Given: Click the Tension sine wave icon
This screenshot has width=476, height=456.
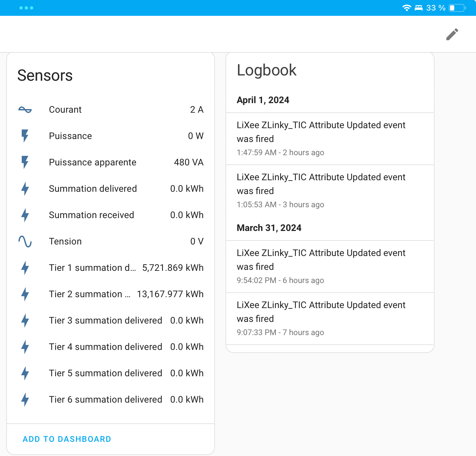Looking at the screenshot, I should point(25,242).
